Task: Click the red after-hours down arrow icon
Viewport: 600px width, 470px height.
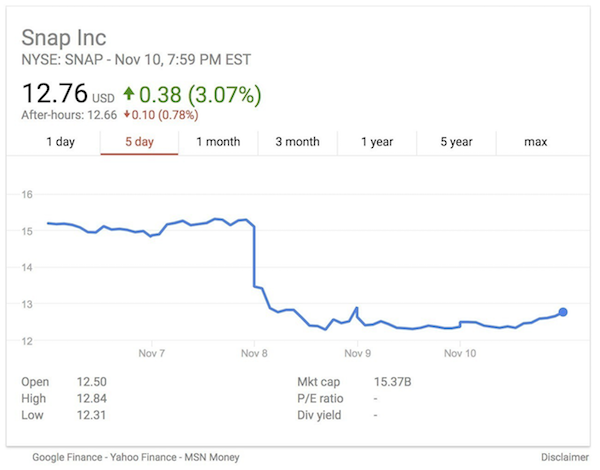Action: click(128, 115)
